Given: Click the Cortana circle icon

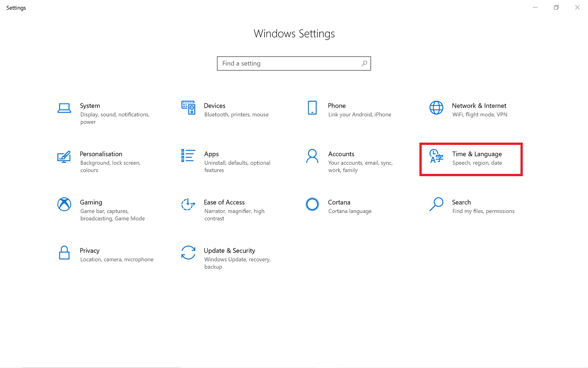Looking at the screenshot, I should (312, 204).
